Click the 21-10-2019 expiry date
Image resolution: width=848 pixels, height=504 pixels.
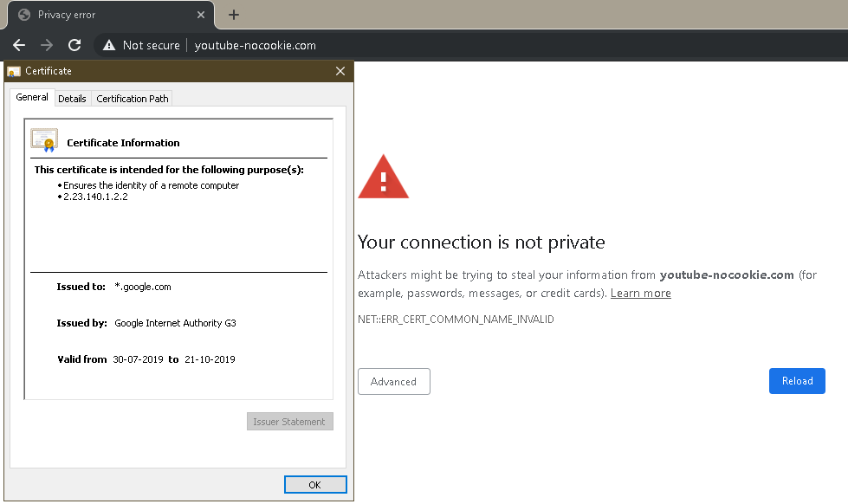click(x=210, y=359)
